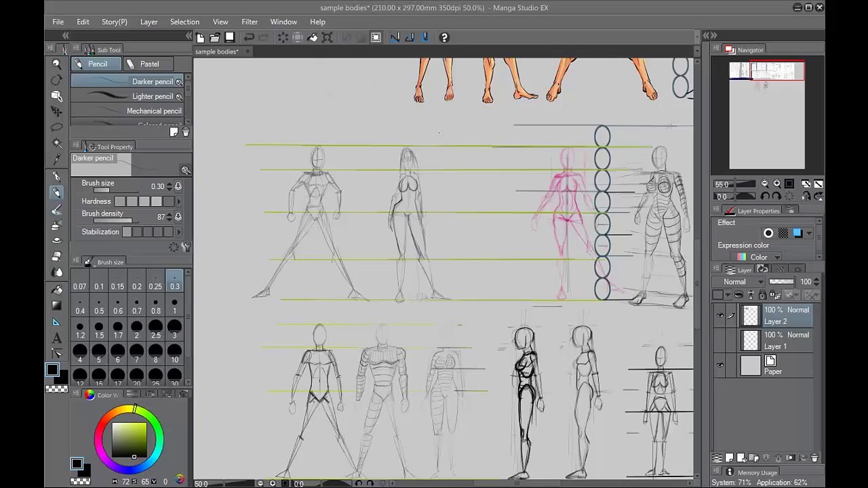
Task: Click the Save document icon
Action: click(229, 37)
